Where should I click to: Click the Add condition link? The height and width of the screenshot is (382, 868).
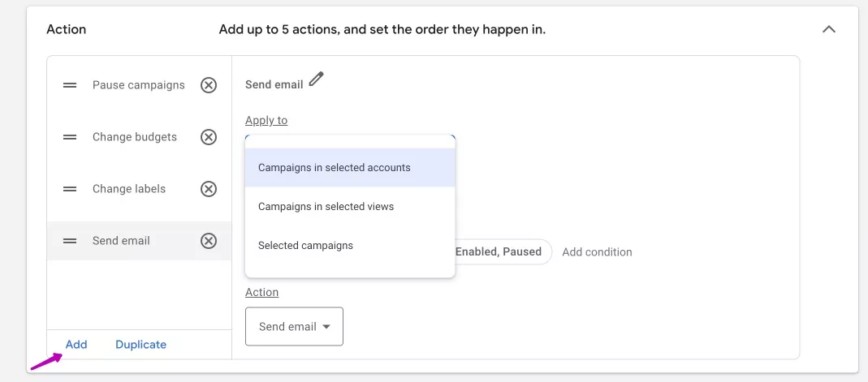click(597, 252)
